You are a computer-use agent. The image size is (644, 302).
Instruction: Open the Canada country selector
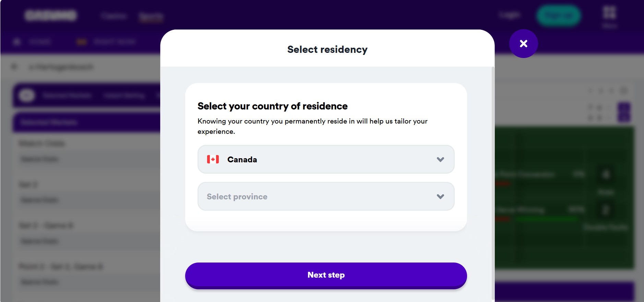click(326, 159)
